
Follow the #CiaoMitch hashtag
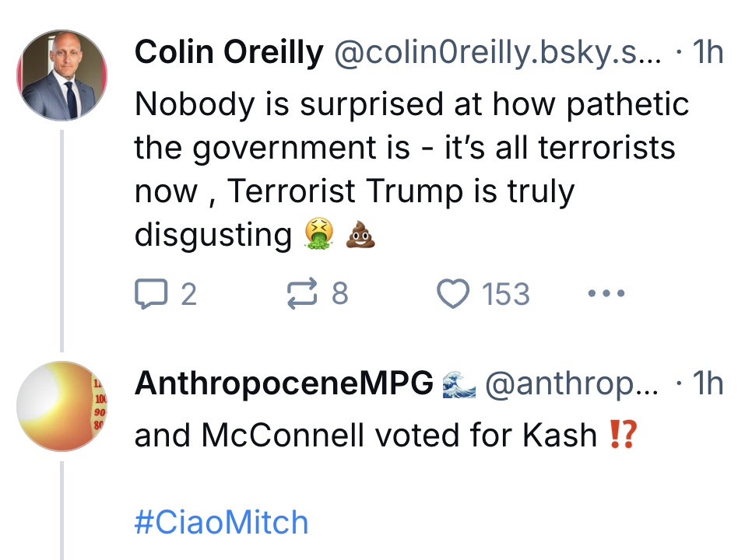pos(221,522)
